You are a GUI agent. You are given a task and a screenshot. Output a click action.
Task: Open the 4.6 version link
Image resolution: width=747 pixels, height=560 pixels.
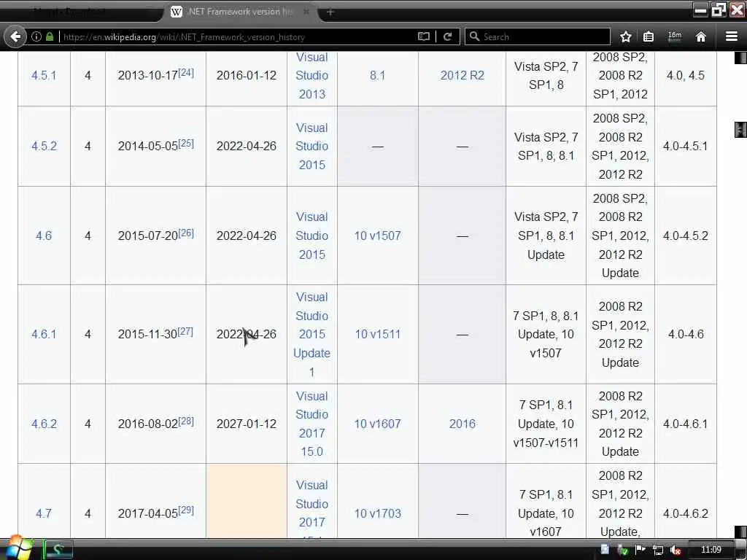[43, 236]
